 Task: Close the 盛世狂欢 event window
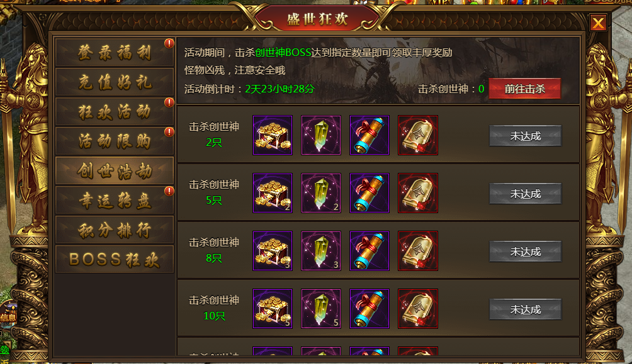click(598, 23)
